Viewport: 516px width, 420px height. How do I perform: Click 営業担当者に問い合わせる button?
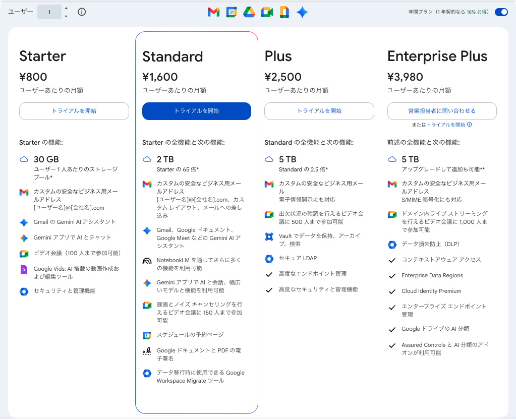[442, 111]
